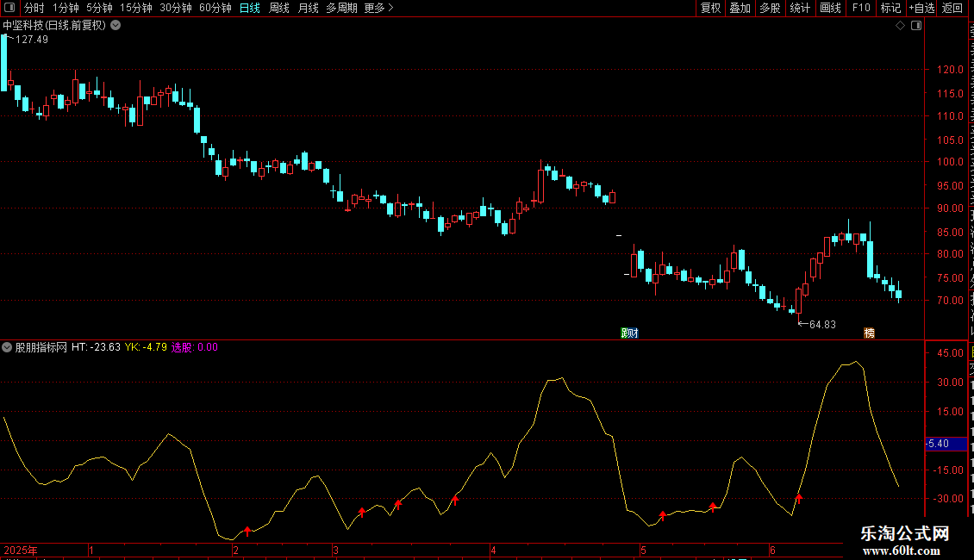The width and height of the screenshot is (974, 560).
Task: Open the 统计 statistics tool
Action: click(799, 8)
